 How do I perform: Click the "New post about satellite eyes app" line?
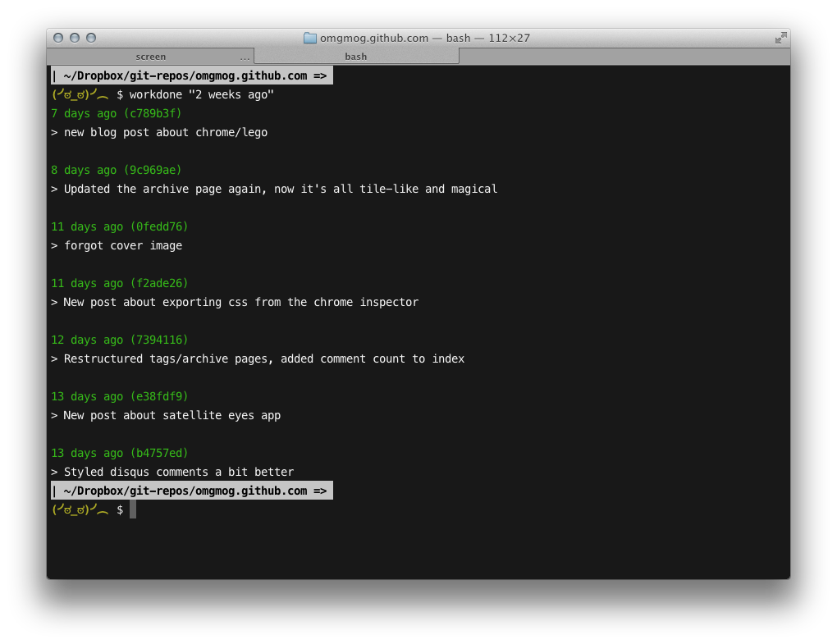[x=172, y=415]
